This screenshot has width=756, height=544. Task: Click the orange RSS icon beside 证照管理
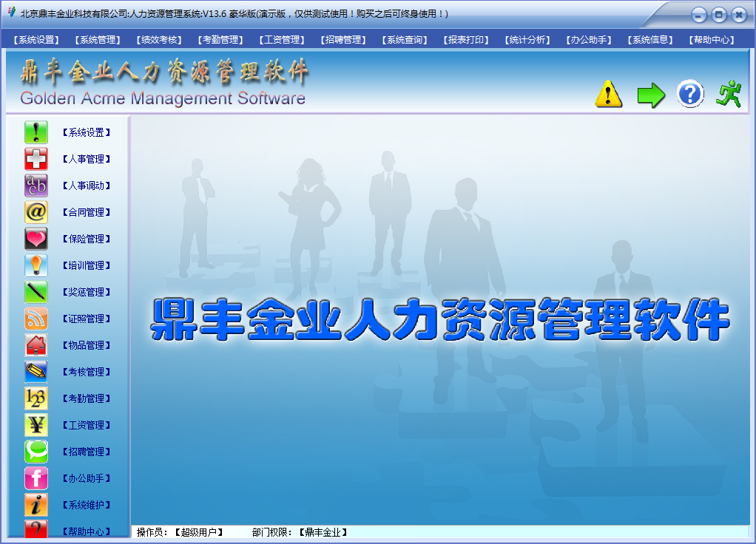pyautogui.click(x=36, y=319)
